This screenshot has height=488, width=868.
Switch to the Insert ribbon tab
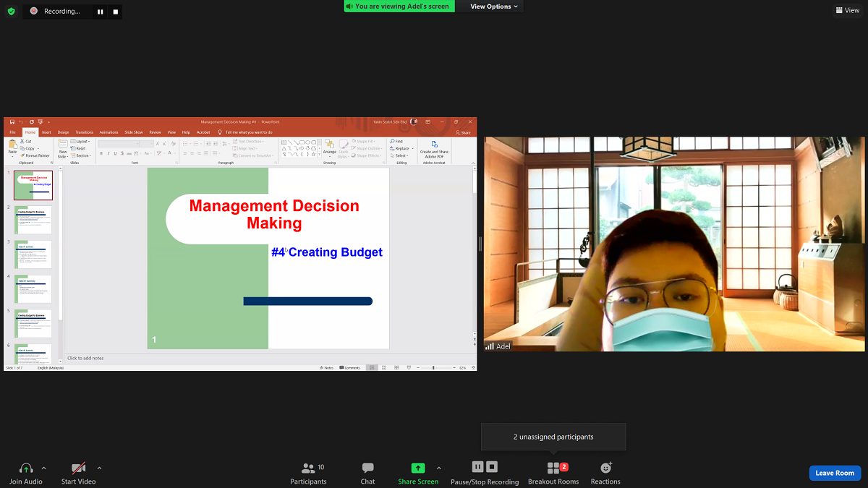click(46, 132)
